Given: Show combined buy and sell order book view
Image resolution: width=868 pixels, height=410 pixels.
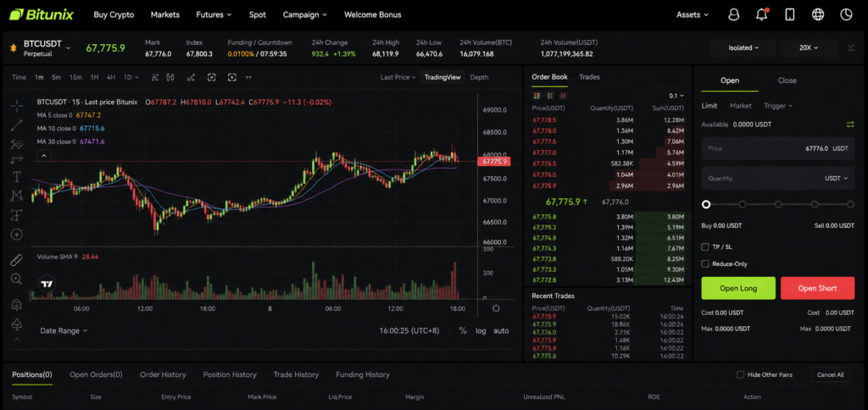Looking at the screenshot, I should click(536, 96).
